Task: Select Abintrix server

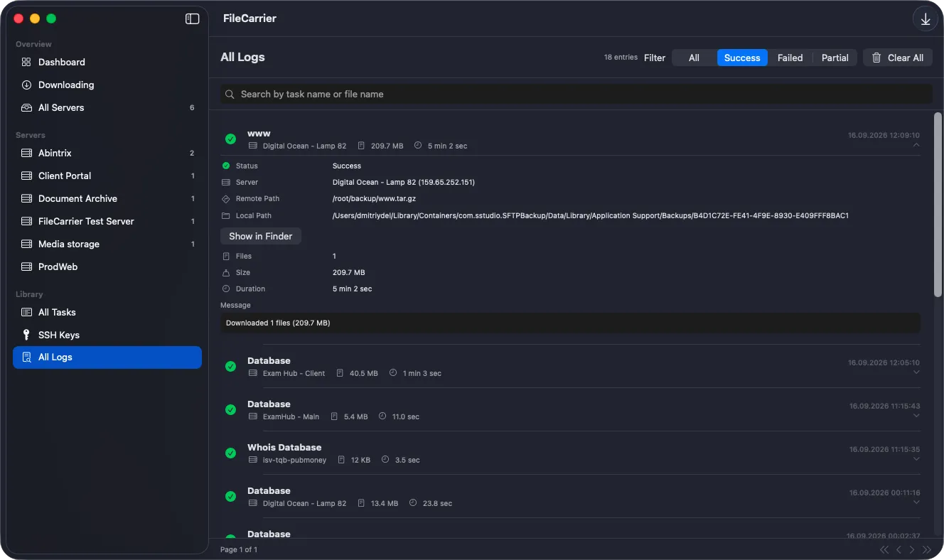Action: point(107,153)
